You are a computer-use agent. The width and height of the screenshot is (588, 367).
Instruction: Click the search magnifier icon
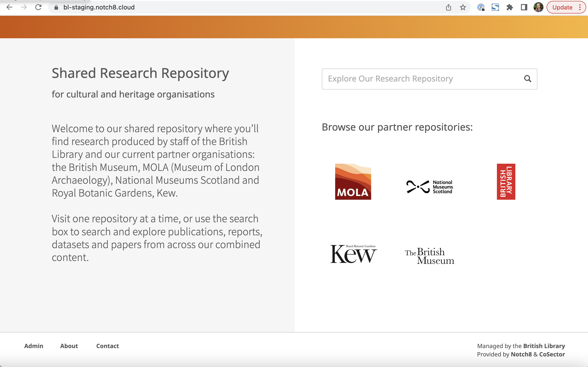528,79
